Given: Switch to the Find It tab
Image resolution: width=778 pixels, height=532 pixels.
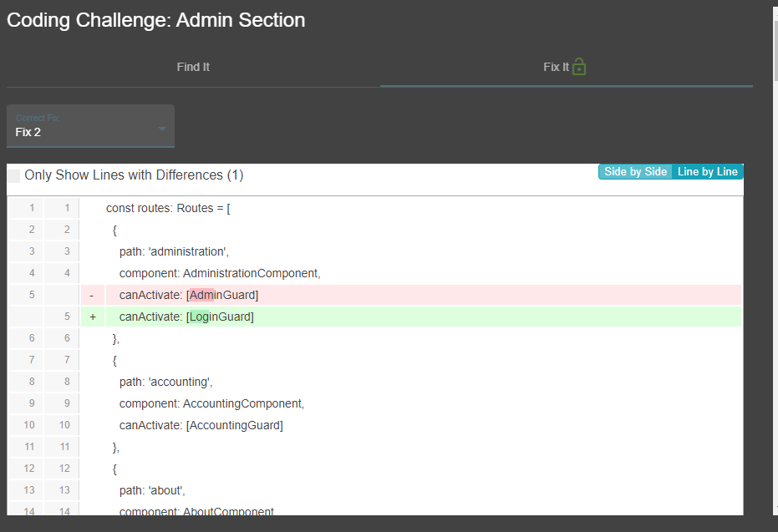Looking at the screenshot, I should [192, 66].
